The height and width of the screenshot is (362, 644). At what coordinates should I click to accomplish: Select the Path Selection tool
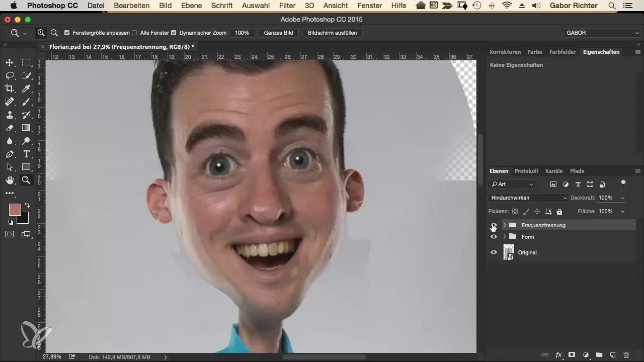click(x=9, y=167)
